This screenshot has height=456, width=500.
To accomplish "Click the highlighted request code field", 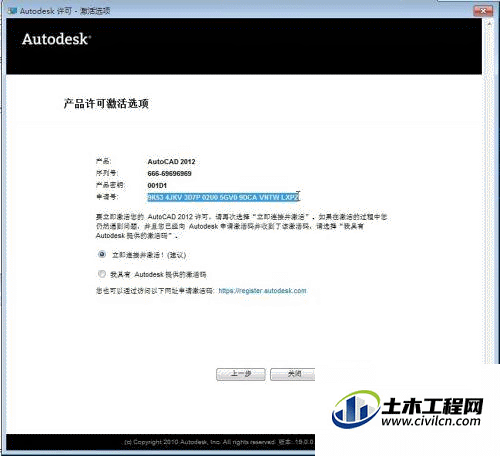I will tap(223, 197).
